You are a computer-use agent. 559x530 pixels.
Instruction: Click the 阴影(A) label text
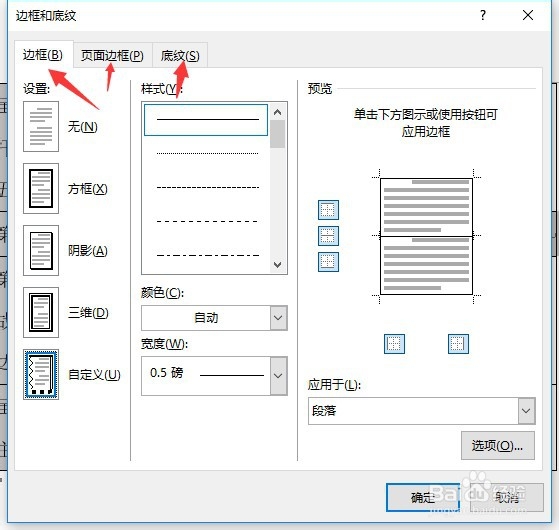coord(88,251)
